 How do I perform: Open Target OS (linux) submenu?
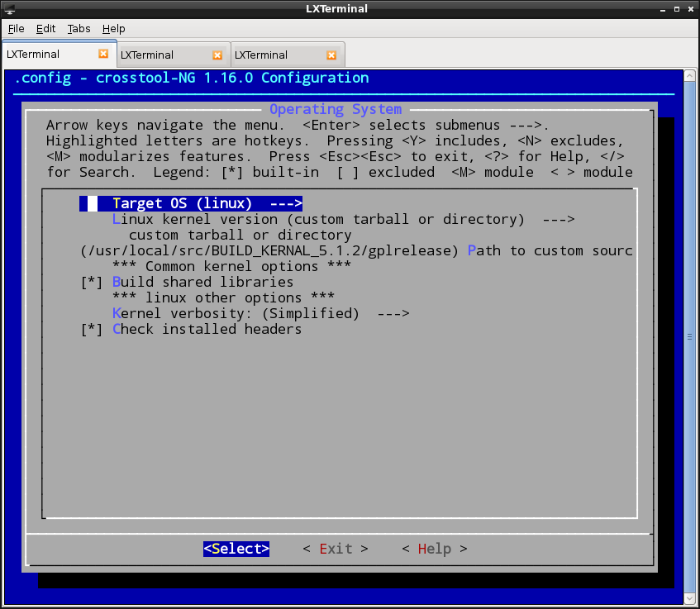point(191,203)
